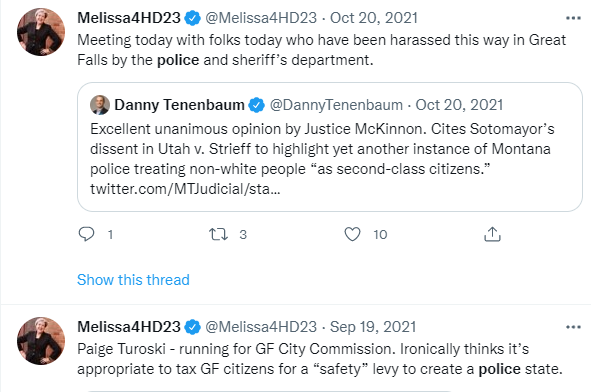Open the quoted tweet about Justice McKinnon
This screenshot has height=392, width=591.
coord(330,147)
